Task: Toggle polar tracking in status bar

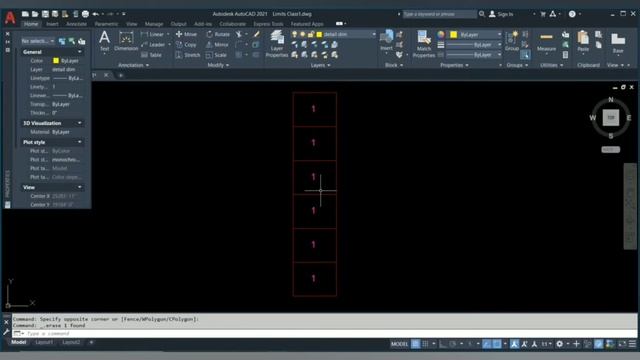Action: pos(453,344)
